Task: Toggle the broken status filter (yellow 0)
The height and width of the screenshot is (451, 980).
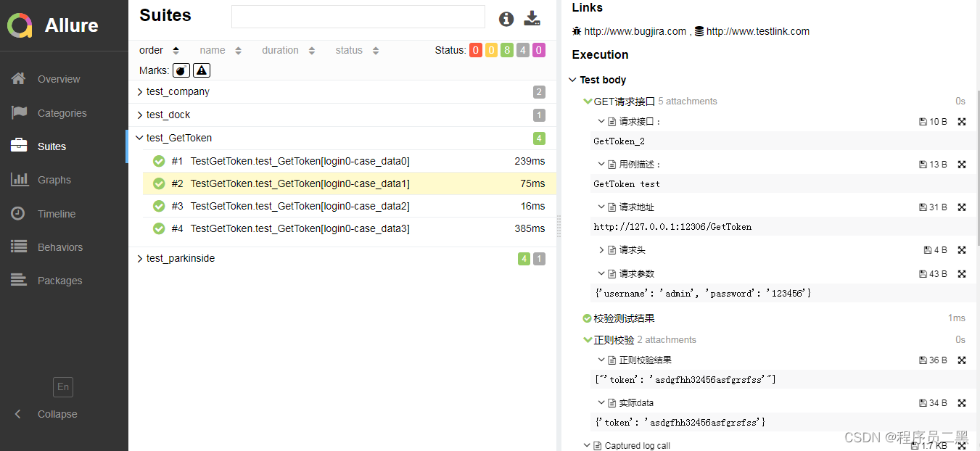Action: coord(491,50)
